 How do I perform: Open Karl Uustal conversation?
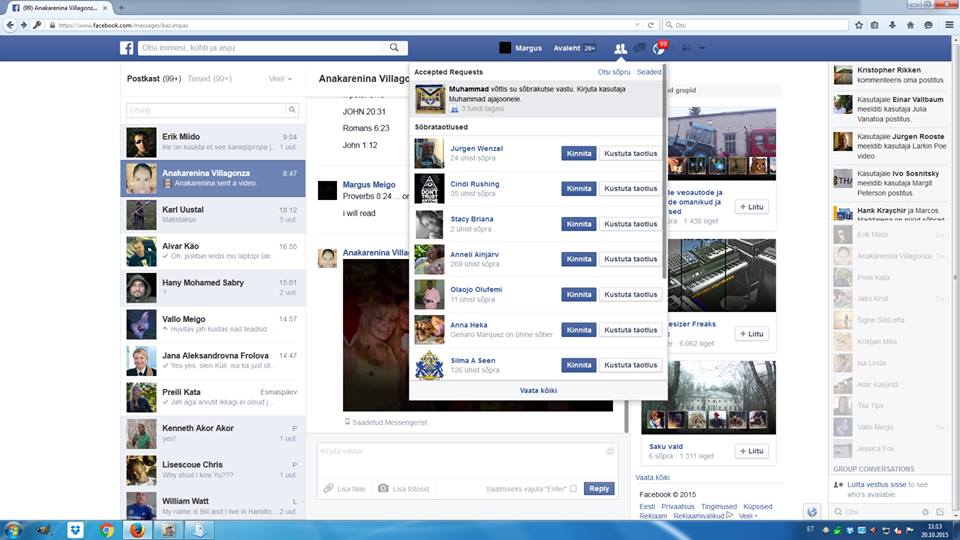(213, 215)
